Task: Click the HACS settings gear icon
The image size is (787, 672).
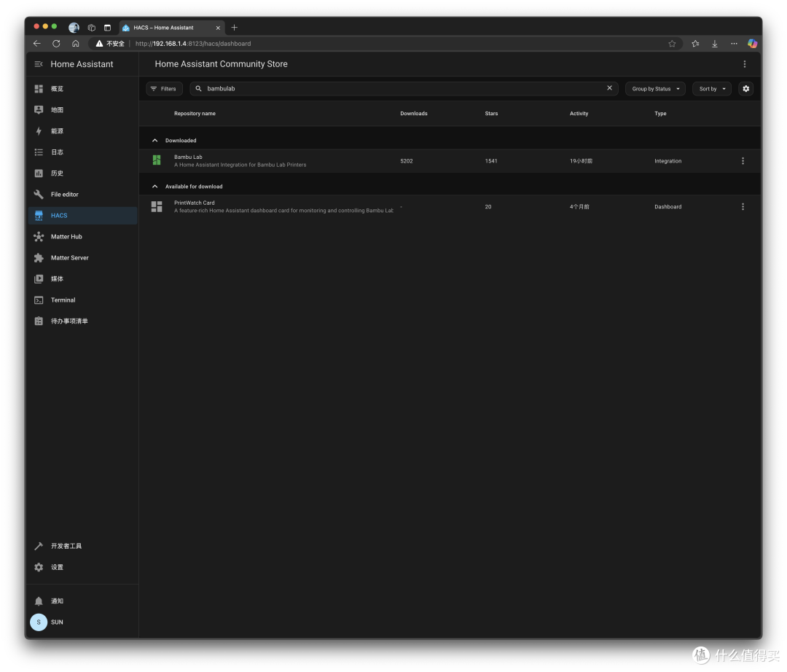Action: 746,88
